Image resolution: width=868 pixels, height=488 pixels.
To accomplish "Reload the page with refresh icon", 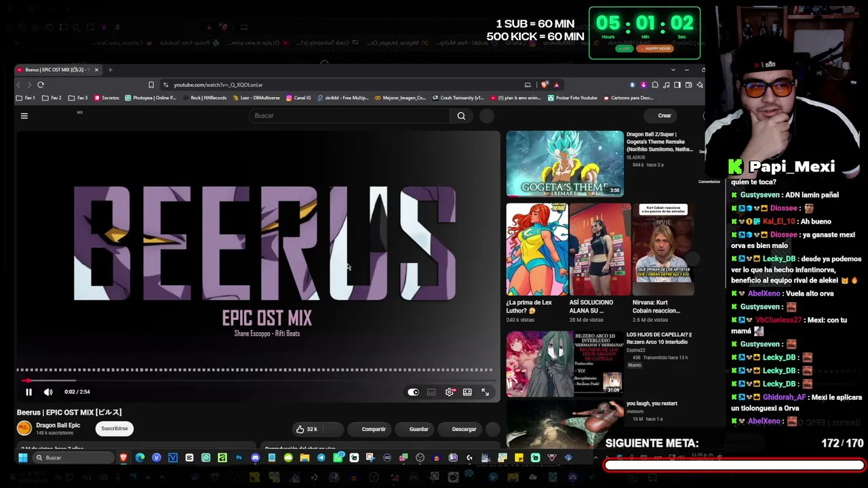I will pyautogui.click(x=41, y=85).
